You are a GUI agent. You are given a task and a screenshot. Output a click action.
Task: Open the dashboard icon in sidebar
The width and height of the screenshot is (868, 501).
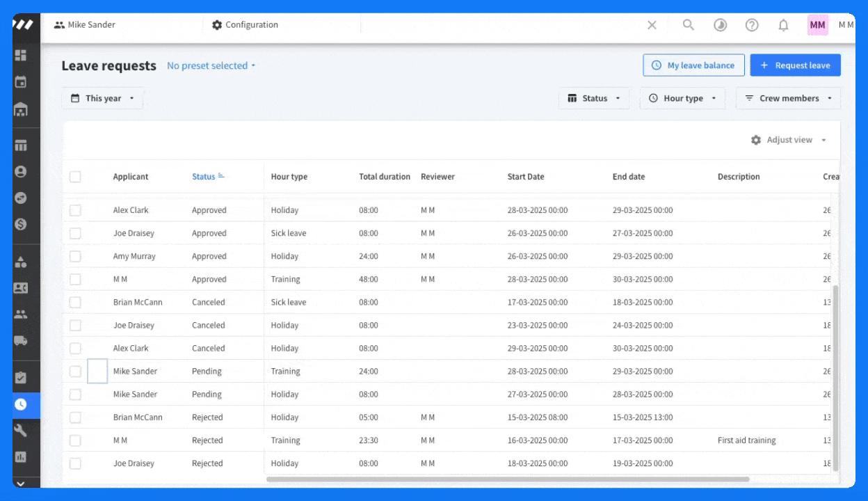[x=21, y=55]
